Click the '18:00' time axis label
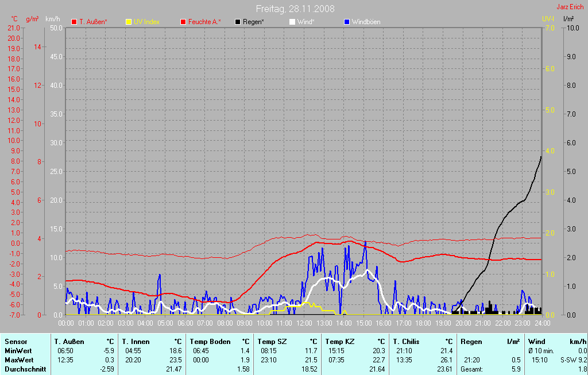Viewport: 588px width, 375px height. coord(423,323)
